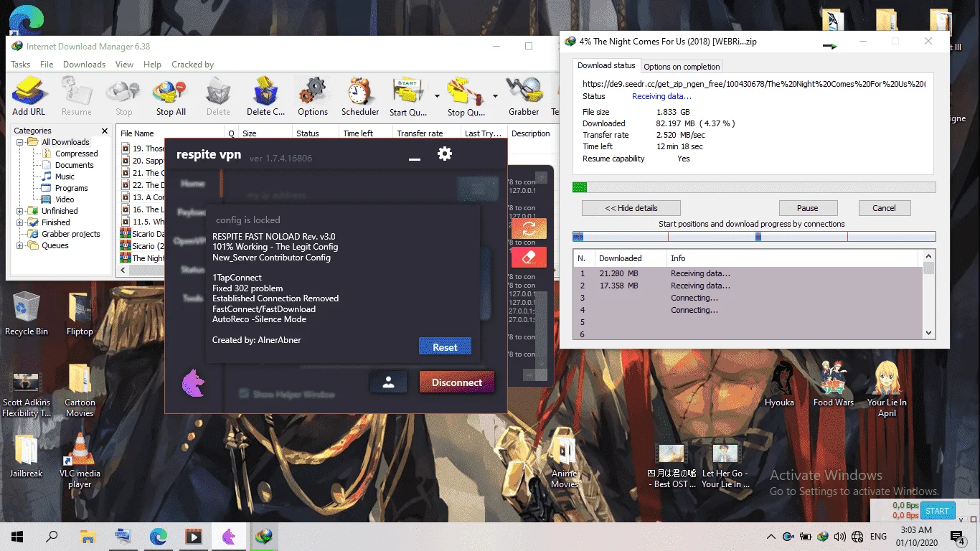Image resolution: width=980 pixels, height=551 pixels.
Task: Open the Food Wars desktop shortcut
Action: [833, 385]
